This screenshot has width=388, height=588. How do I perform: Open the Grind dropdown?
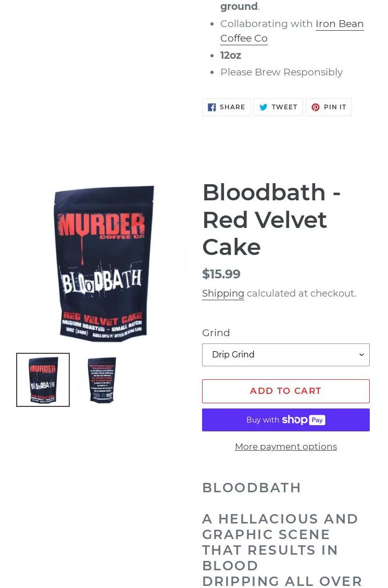pos(285,355)
